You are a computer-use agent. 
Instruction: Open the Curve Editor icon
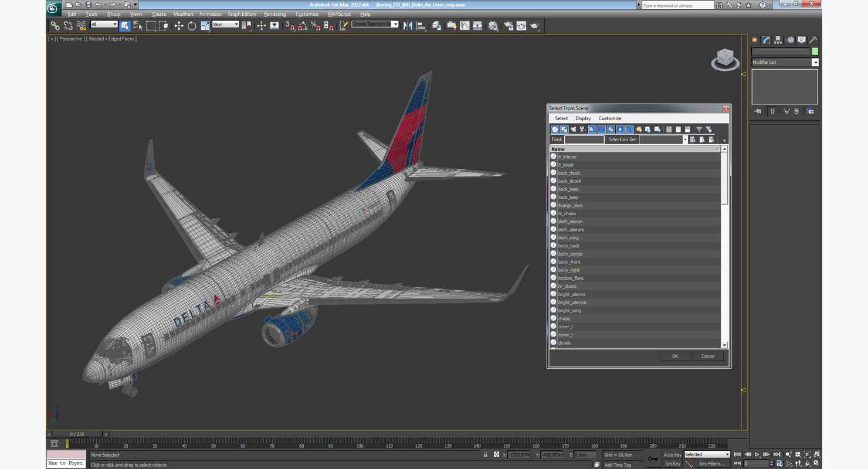pos(464,25)
